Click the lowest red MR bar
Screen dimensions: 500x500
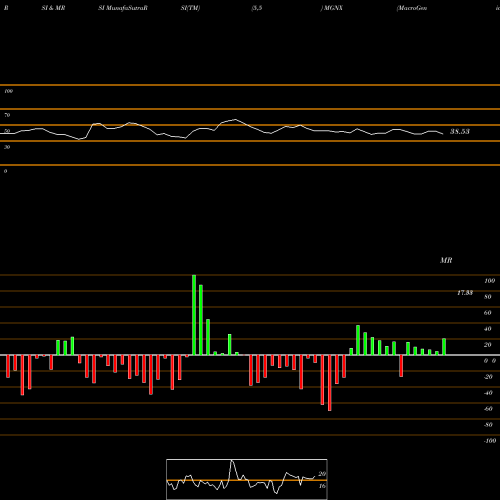[330, 383]
